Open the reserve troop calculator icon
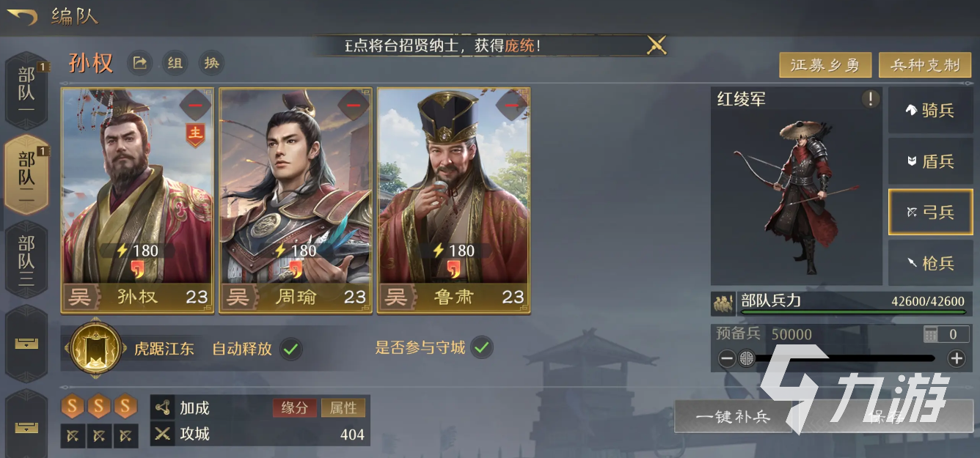 (931, 334)
